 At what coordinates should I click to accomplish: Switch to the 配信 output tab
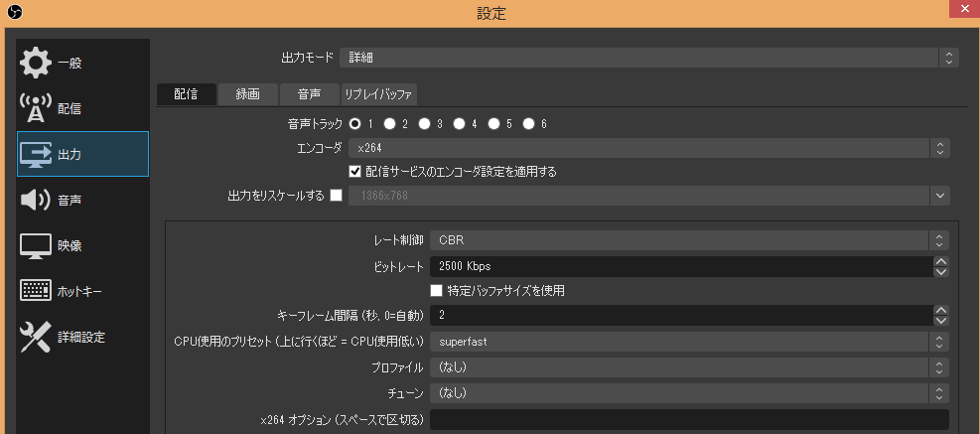tap(187, 94)
